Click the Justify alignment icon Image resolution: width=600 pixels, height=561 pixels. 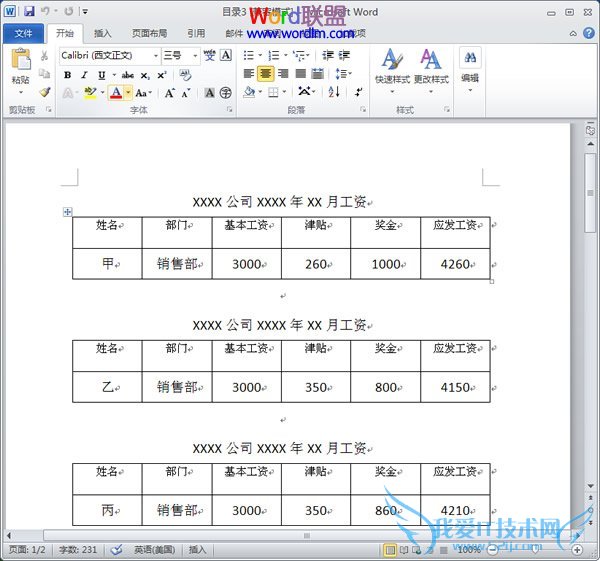(301, 73)
